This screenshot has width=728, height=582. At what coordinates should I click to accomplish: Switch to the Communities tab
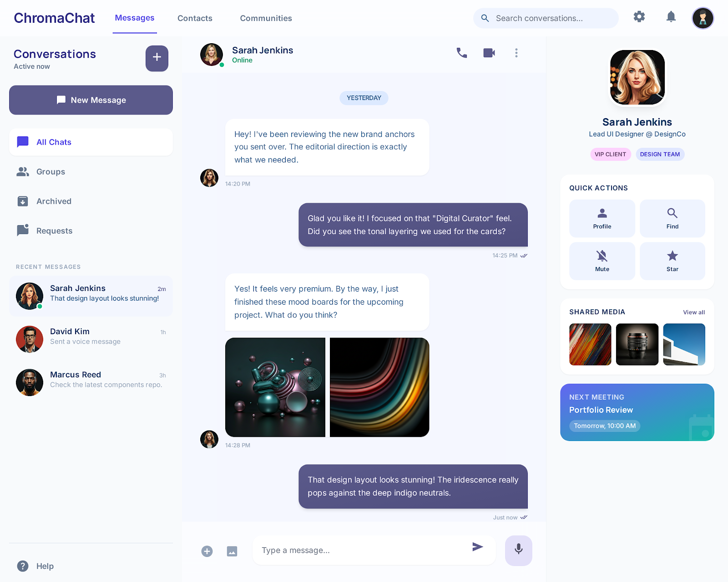(x=266, y=18)
